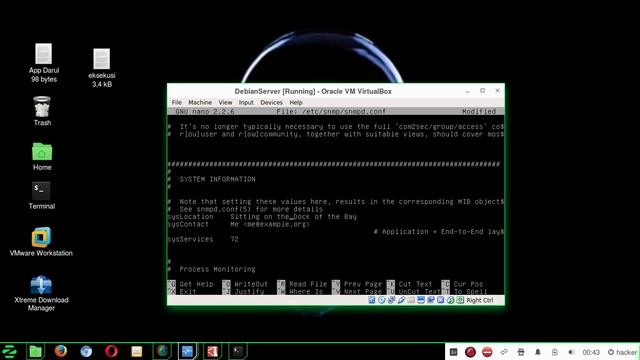The height and width of the screenshot is (360, 640).
Task: Switch to the terminal window in taskbar
Action: 238,351
